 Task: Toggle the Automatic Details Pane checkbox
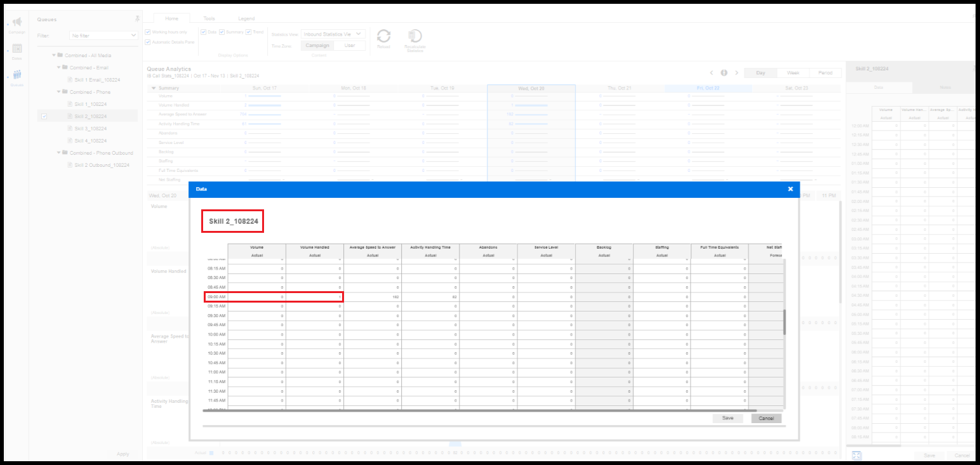pyautogui.click(x=148, y=42)
